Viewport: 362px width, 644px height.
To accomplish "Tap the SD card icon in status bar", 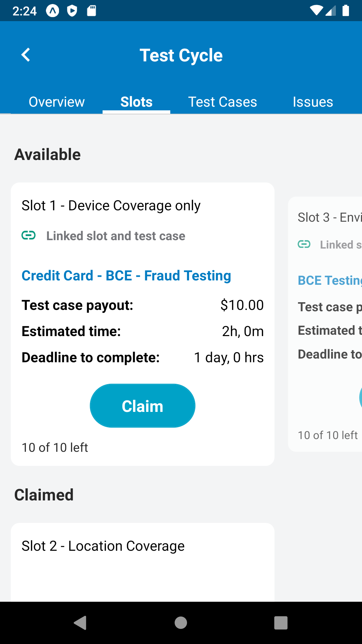I will (x=92, y=11).
